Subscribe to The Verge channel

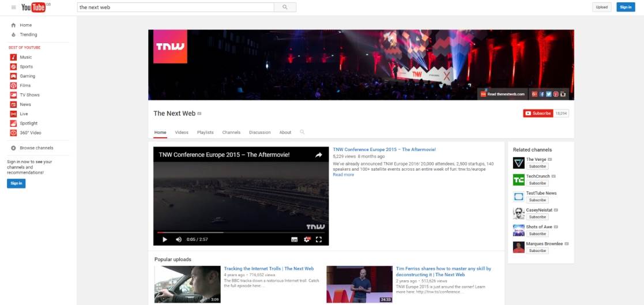pos(537,166)
